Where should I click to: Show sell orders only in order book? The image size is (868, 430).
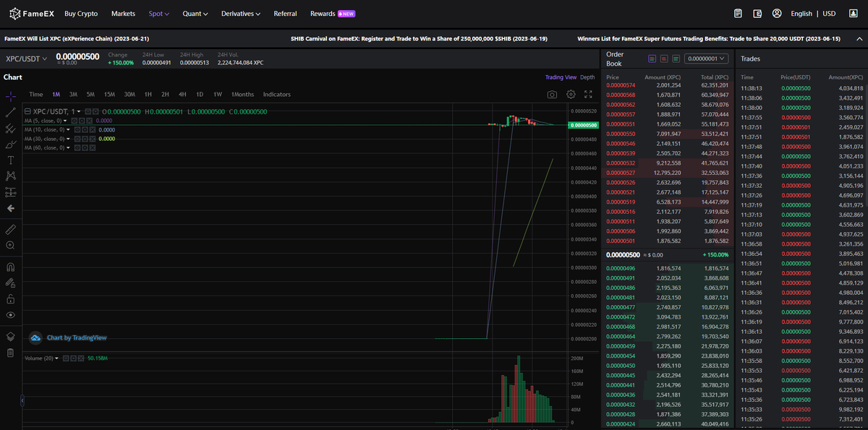(x=664, y=59)
